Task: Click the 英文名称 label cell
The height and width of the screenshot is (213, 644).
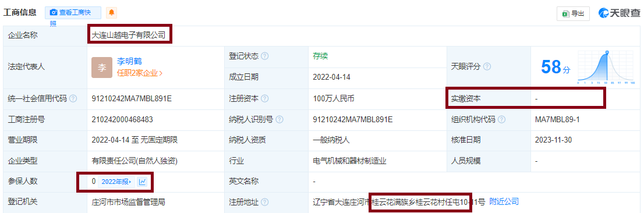Action: [x=266, y=182]
